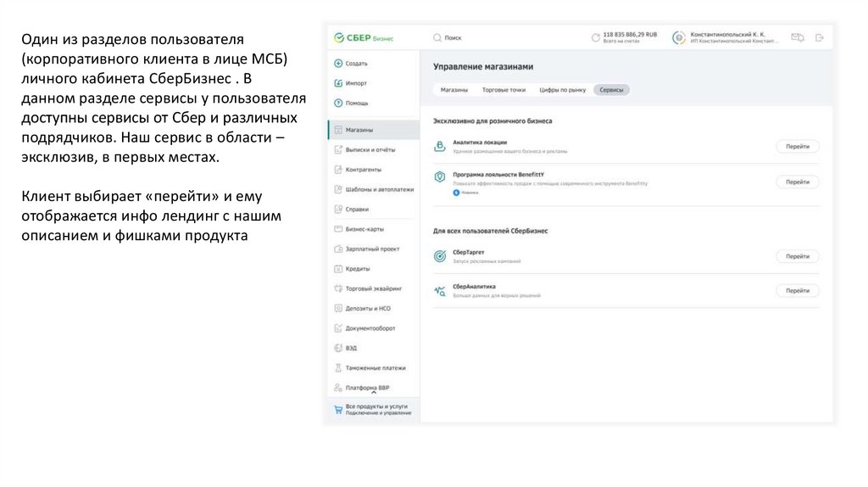This screenshot has height=487, width=868.
Task: Click the Аналитика локации service icon
Action: coord(440,146)
